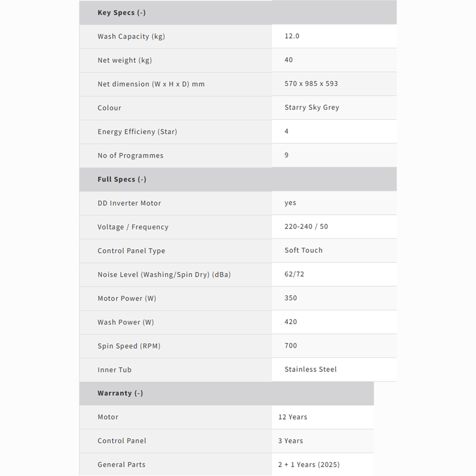Select the 220-240 / 50 voltage value
The height and width of the screenshot is (476, 476).
coord(306,227)
